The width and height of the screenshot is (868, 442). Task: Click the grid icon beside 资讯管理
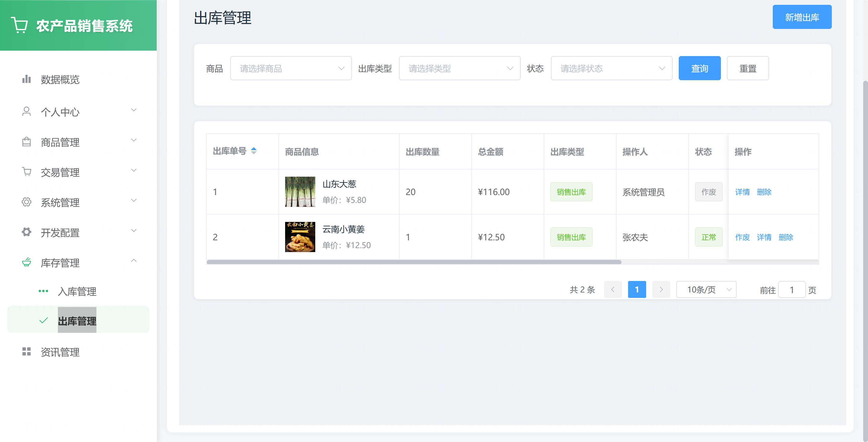26,352
